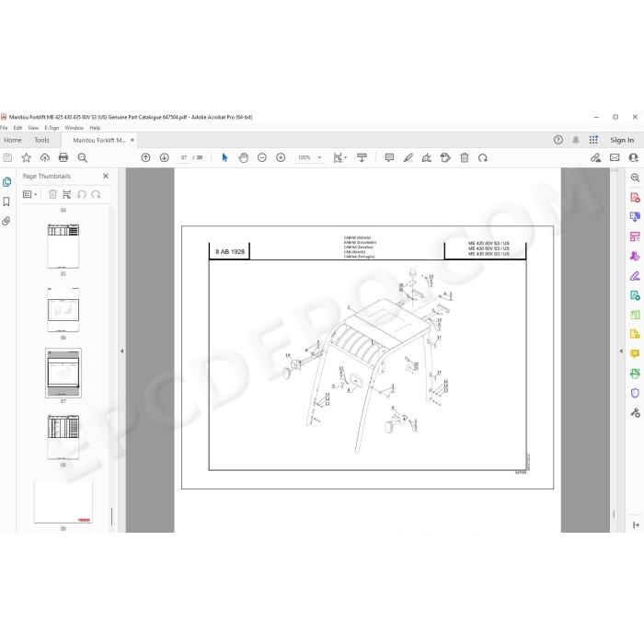Open the View menu
The image size is (644, 644).
[33, 128]
